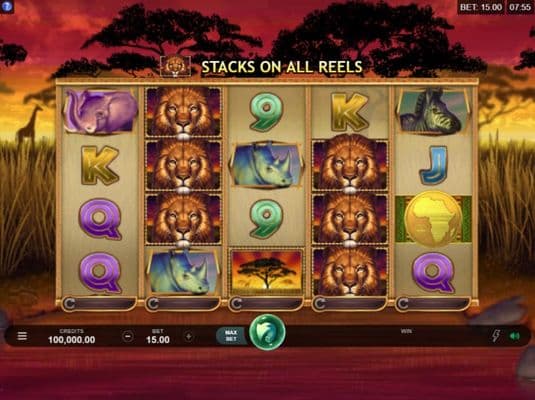Open the help question mark icon
The image size is (535, 400).
(x=6, y=6)
